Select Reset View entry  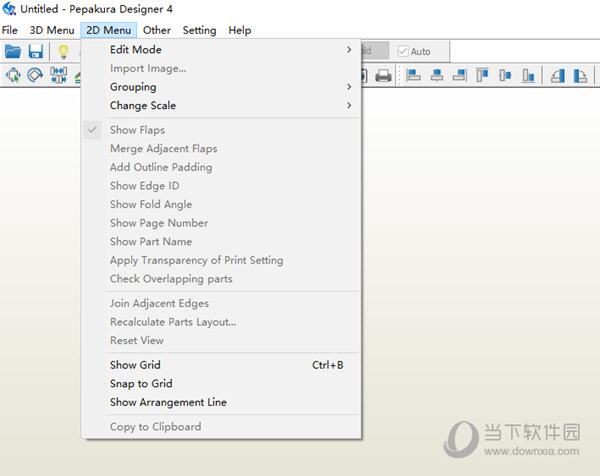pyautogui.click(x=221, y=341)
